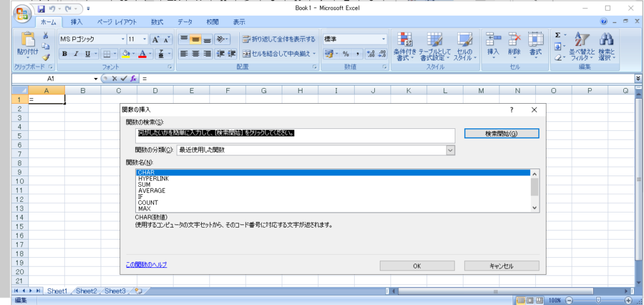Screen dimensions: 644x305
Task: Click the Decrease Font Size icon
Action: 166,40
